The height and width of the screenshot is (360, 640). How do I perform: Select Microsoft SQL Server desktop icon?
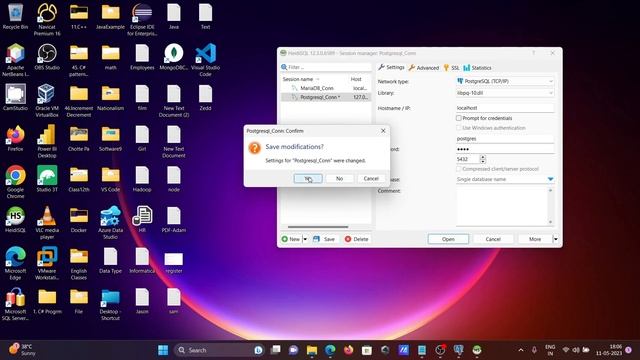[x=15, y=304]
